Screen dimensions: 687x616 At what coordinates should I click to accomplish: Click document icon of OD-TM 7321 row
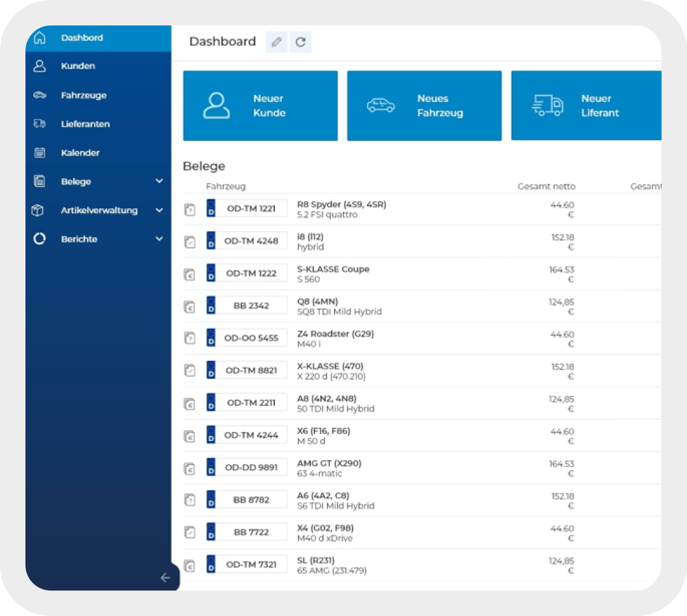190,566
